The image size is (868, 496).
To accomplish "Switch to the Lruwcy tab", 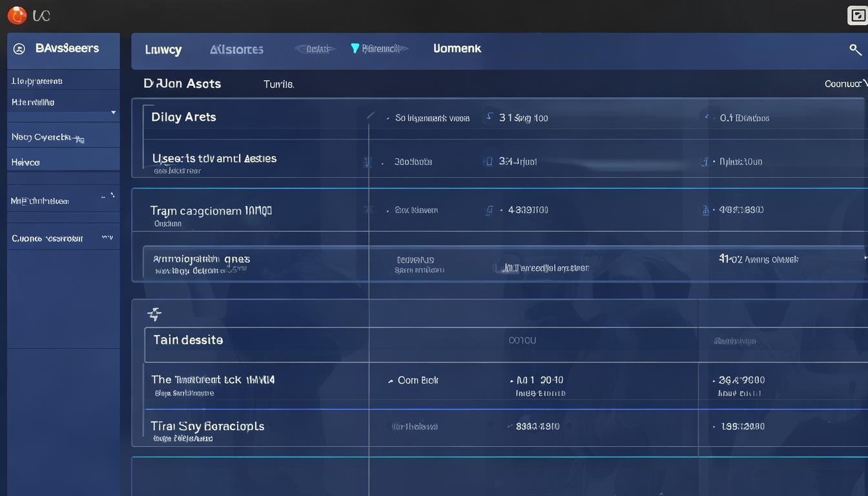I will [x=163, y=50].
